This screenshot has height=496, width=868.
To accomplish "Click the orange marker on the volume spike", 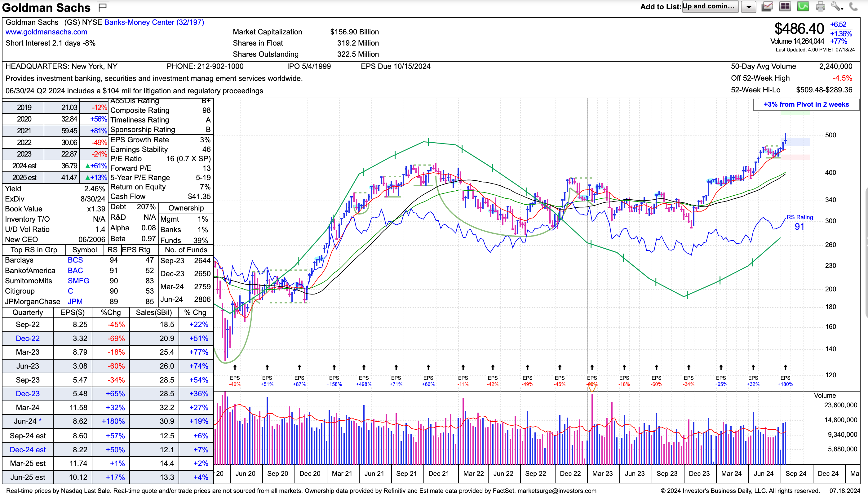I will (592, 387).
